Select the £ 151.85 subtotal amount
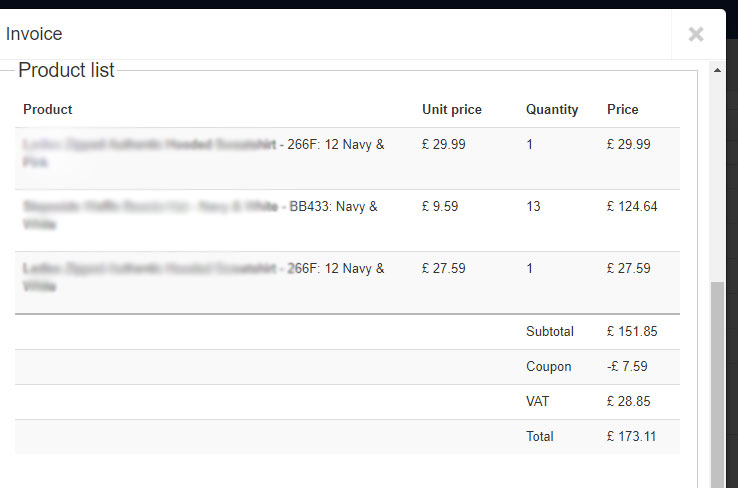Screen dimensions: 738x488 point(632,332)
